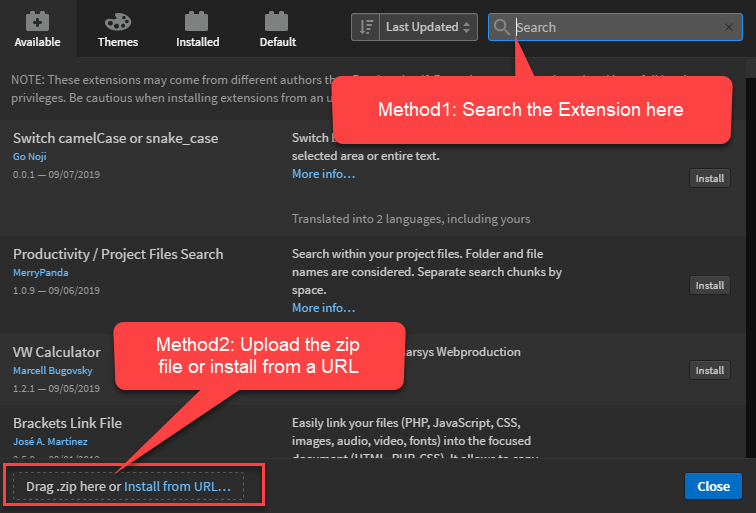
Task: Install Productivity / Project Files Search
Action: (x=710, y=285)
